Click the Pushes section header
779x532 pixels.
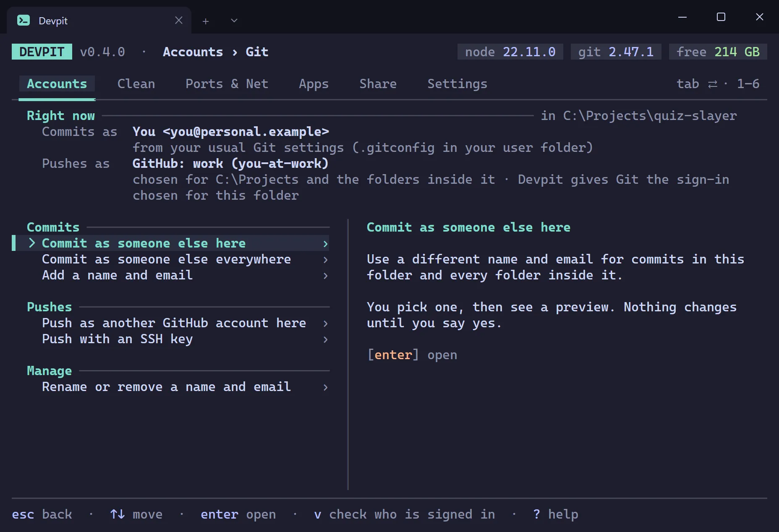point(50,307)
